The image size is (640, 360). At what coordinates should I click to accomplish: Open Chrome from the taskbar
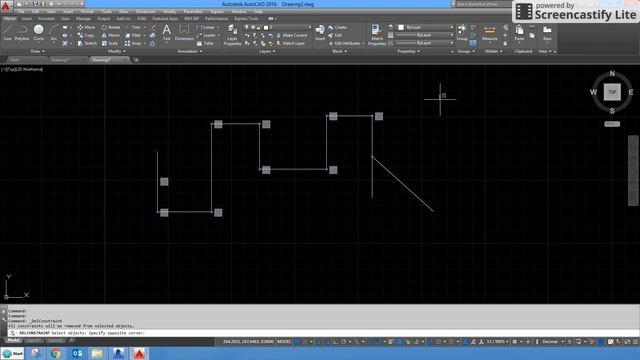click(56, 353)
